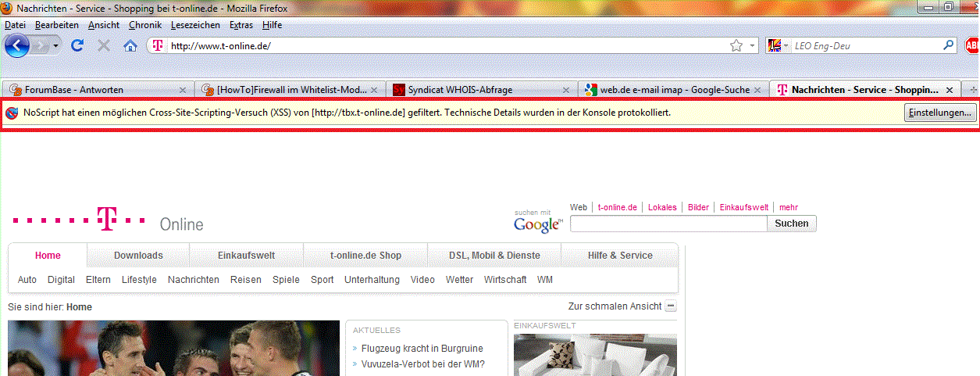Click the mehr link above search

tap(789, 207)
